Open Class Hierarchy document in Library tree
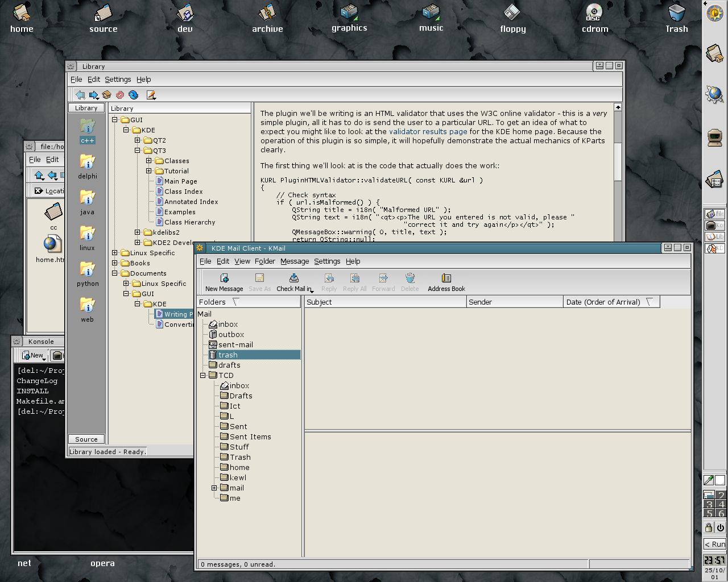Viewport: 728px width, 582px height. click(x=185, y=222)
